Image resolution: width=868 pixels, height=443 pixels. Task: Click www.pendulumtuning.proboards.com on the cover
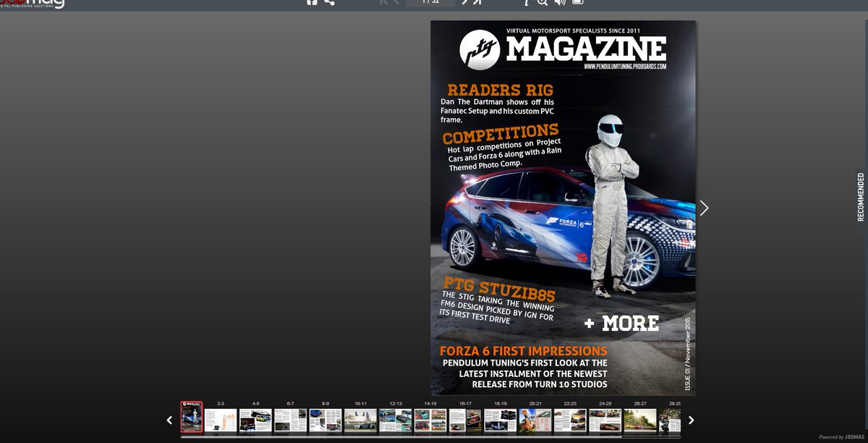point(625,66)
